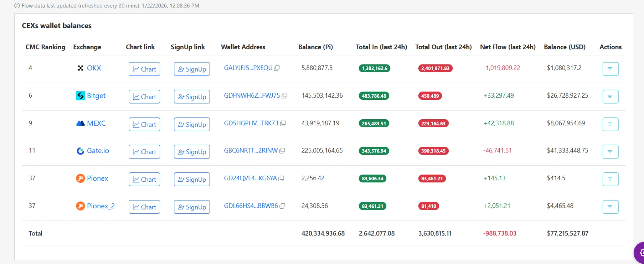Open the GBC6NRTT...2RINW wallet address link
Screen dimensions: 644x264
251,150
